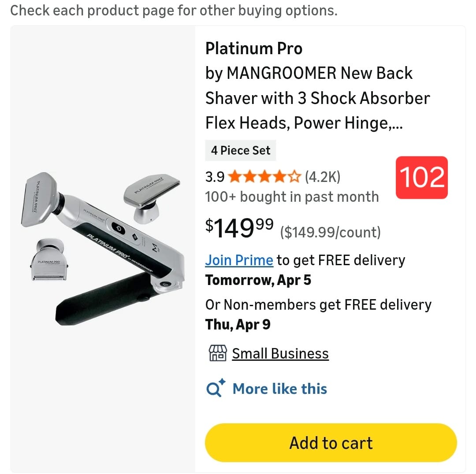
Task: Show More like this products
Action: point(279,389)
